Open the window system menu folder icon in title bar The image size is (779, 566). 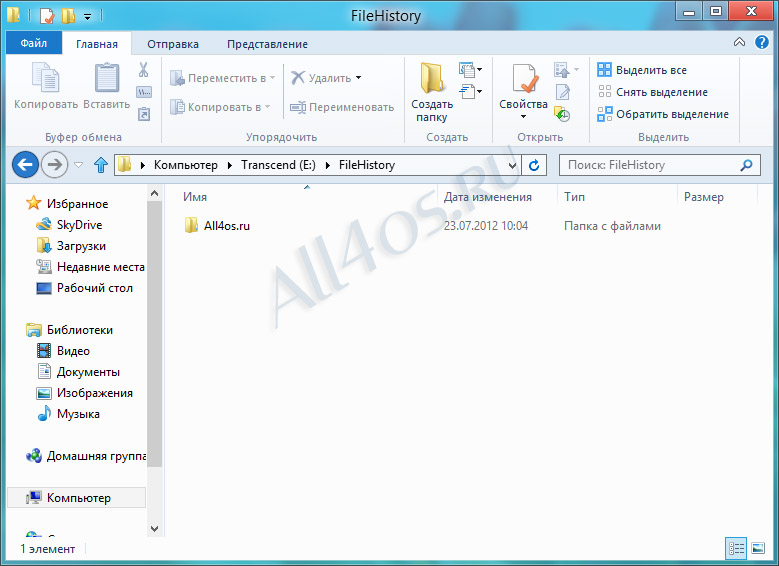[13, 15]
